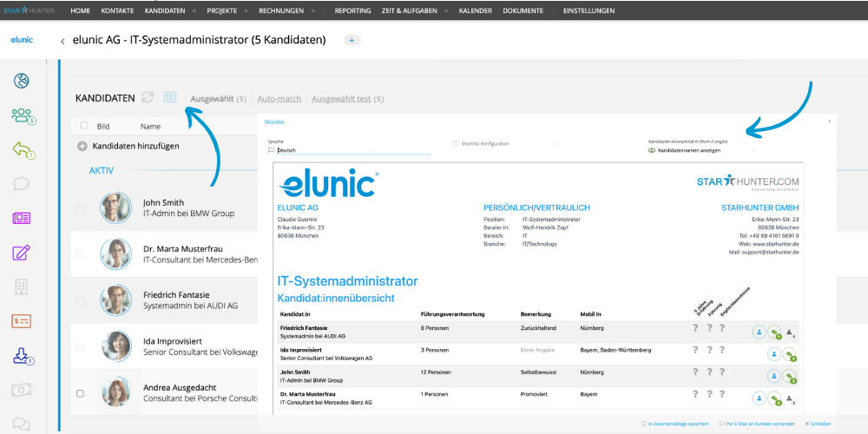
Task: Open the purple newspaper sidebar icon
Action: (x=21, y=218)
